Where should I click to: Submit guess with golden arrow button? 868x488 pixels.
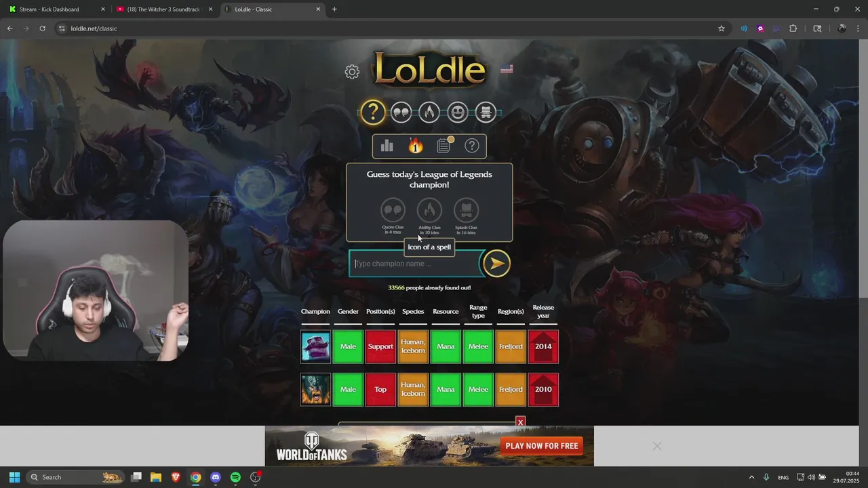pyautogui.click(x=496, y=264)
